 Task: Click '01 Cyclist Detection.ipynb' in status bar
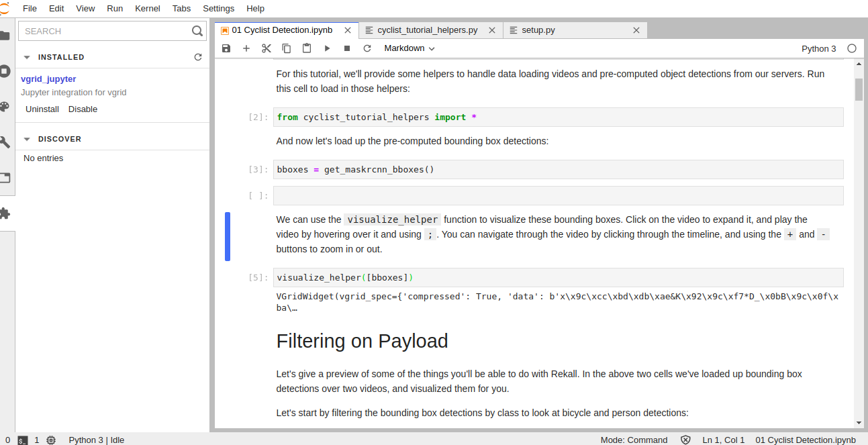(x=806, y=440)
